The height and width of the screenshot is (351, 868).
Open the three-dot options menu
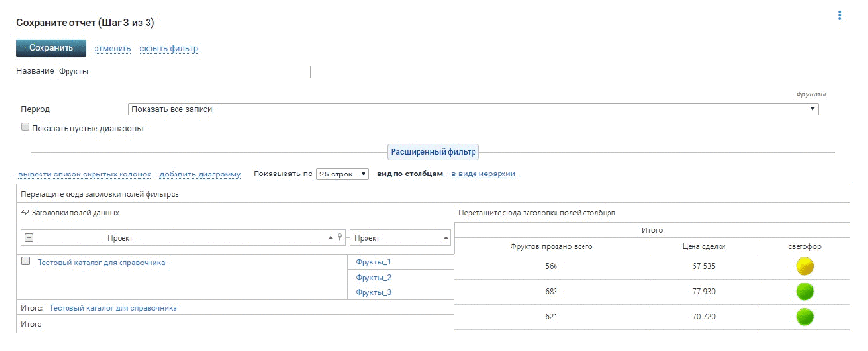(x=839, y=15)
